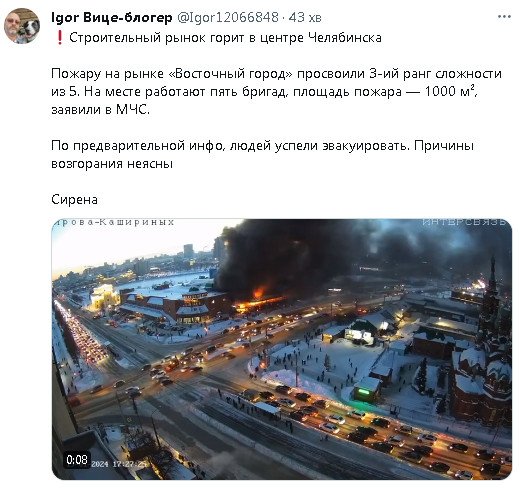Open the three-dot more options menu

pyautogui.click(x=504, y=17)
